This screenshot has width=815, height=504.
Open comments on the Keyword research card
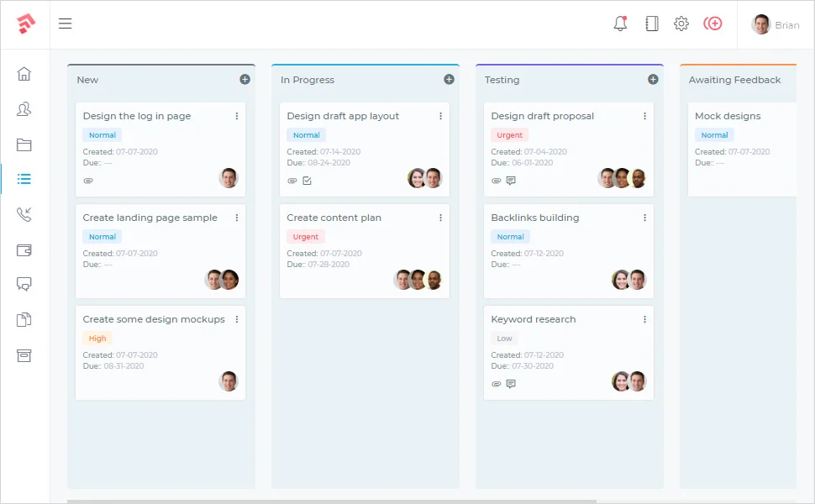[x=511, y=384]
